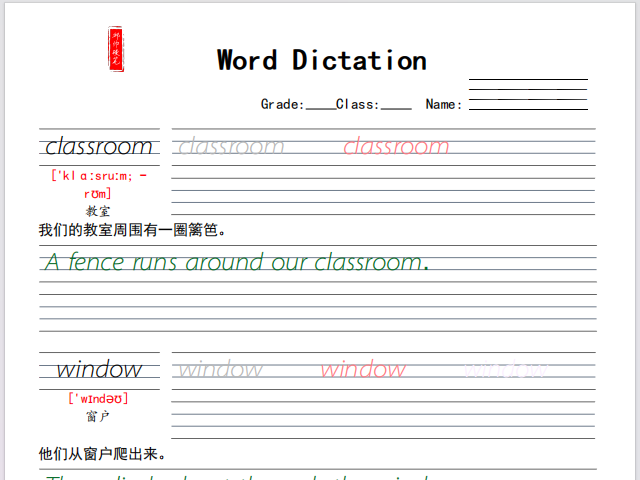
Task: Click the gray tracing word classroom
Action: click(x=231, y=147)
